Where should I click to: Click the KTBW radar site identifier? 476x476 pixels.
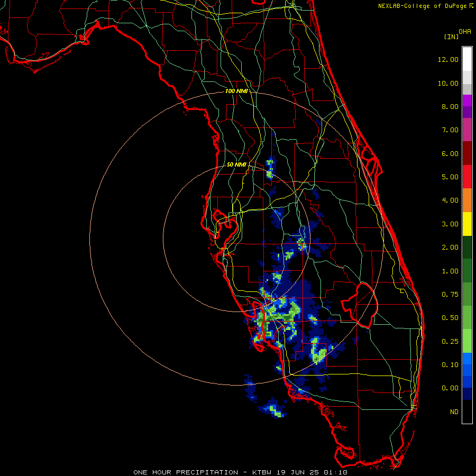pos(263,472)
